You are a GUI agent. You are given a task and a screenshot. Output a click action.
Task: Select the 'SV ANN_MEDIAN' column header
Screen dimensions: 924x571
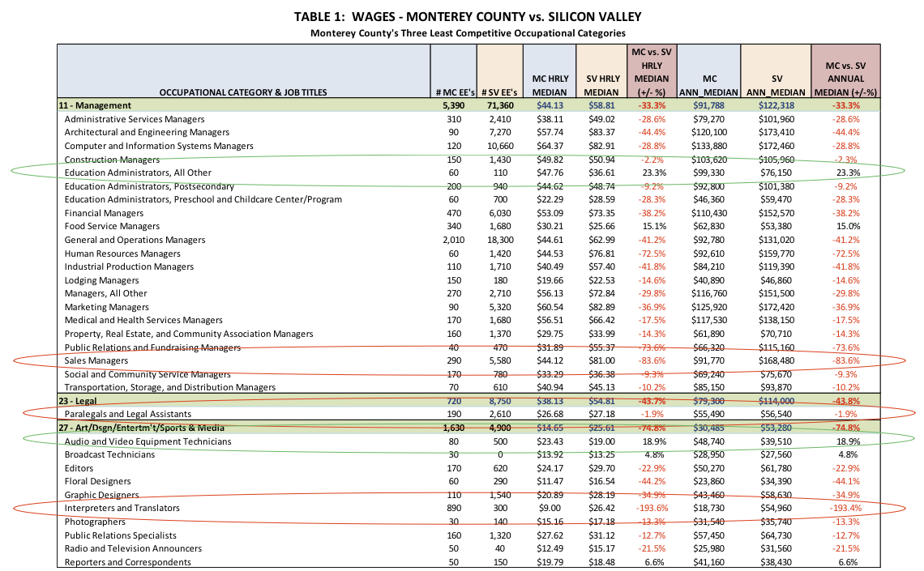tap(776, 85)
